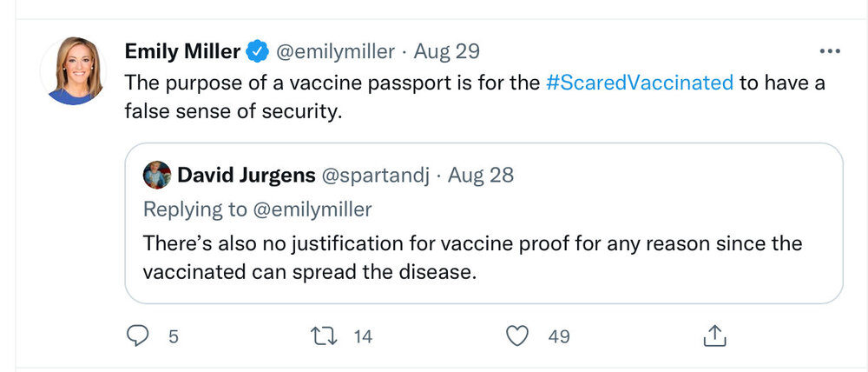Screen dimensions: 868x372
Task: Open the Aug 29 tweet timestamp
Action: [x=446, y=51]
